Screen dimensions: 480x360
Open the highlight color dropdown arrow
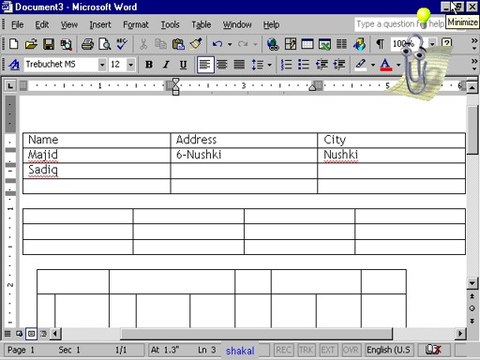tap(373, 64)
